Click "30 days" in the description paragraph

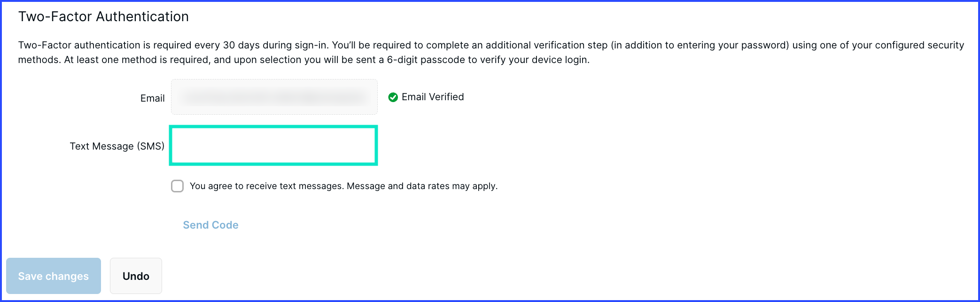click(241, 45)
